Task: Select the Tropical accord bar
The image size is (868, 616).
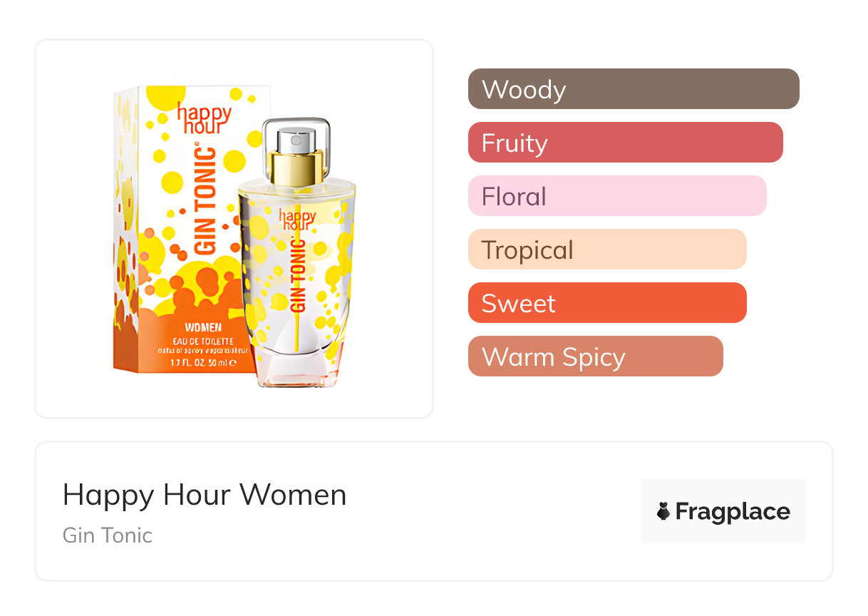Action: coord(606,250)
